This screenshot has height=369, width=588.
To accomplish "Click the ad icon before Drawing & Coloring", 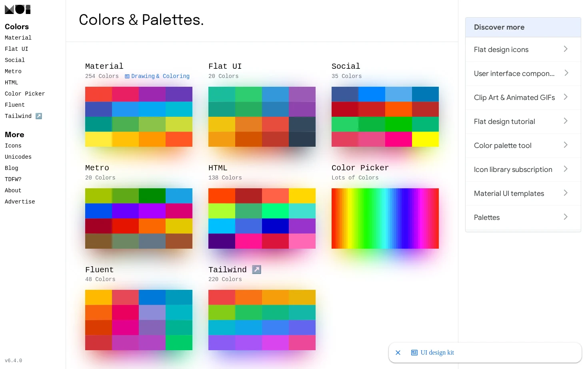I will point(127,76).
